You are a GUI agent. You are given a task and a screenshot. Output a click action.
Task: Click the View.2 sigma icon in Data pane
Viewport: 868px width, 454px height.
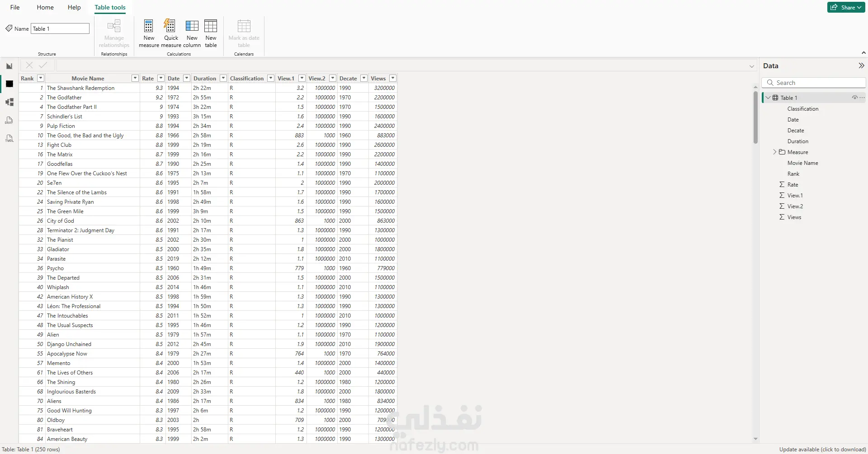[x=782, y=206]
